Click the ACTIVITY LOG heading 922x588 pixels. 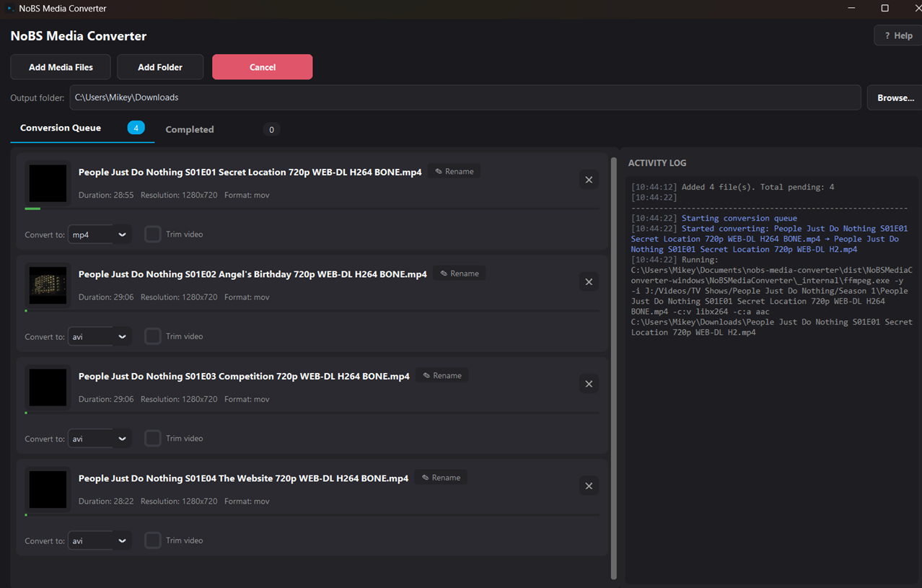click(657, 163)
